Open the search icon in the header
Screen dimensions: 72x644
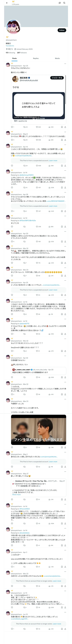point(64,3)
